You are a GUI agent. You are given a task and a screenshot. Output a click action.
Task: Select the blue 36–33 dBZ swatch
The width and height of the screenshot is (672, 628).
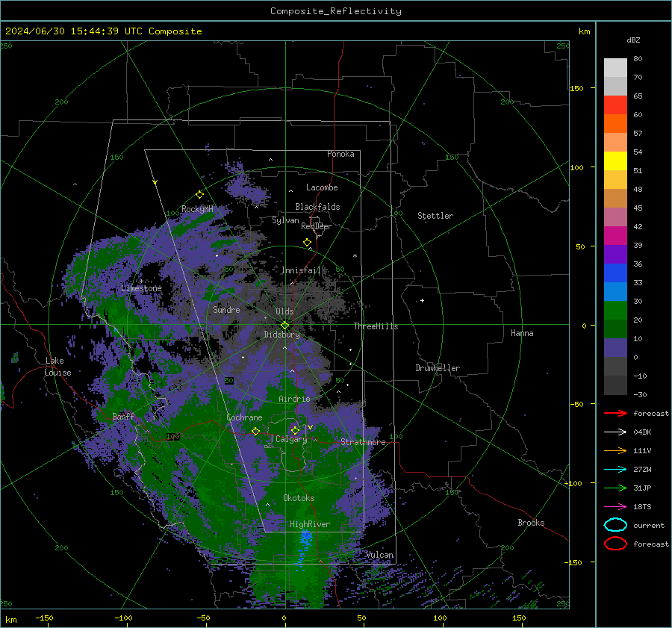click(615, 273)
